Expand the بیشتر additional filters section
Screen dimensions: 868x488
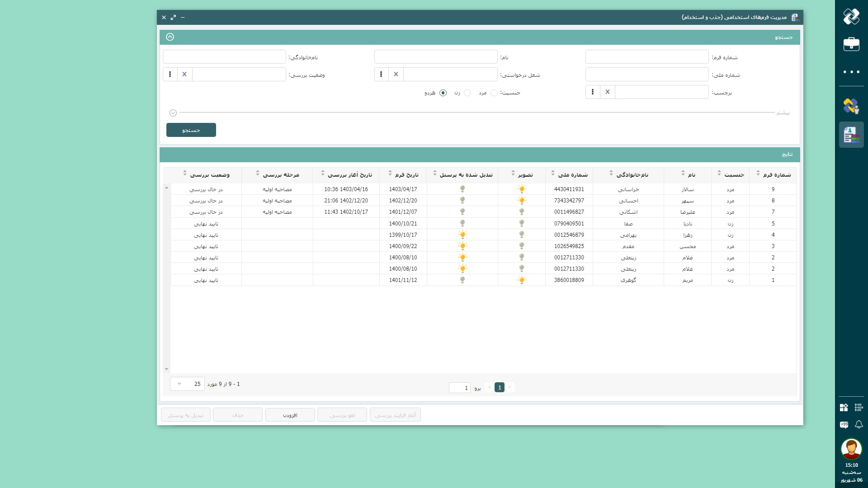173,113
